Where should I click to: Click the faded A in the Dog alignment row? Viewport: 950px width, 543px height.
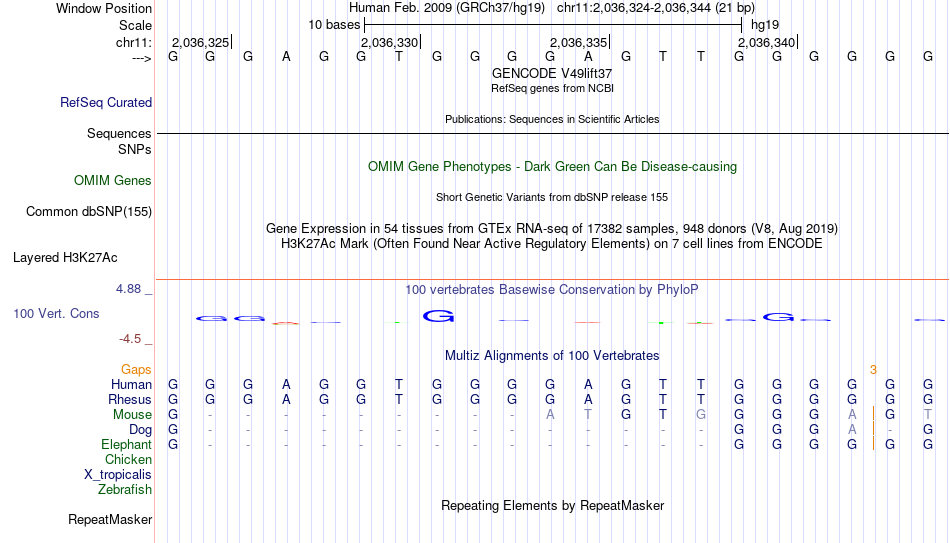pyautogui.click(x=852, y=430)
